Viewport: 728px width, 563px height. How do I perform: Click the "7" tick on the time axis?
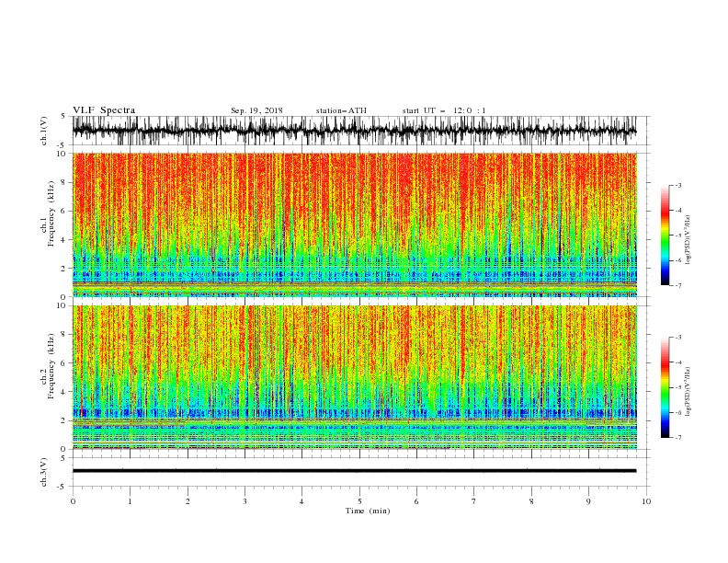coord(474,501)
